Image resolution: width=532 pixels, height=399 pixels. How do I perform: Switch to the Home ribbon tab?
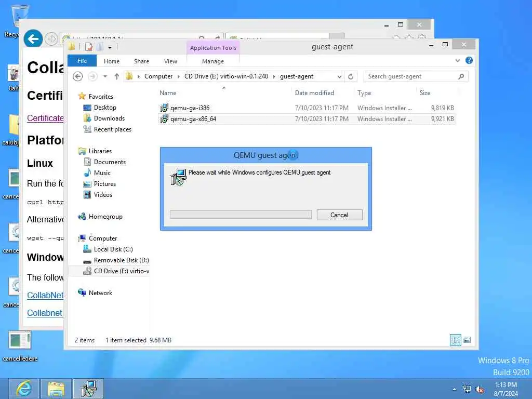click(x=112, y=61)
